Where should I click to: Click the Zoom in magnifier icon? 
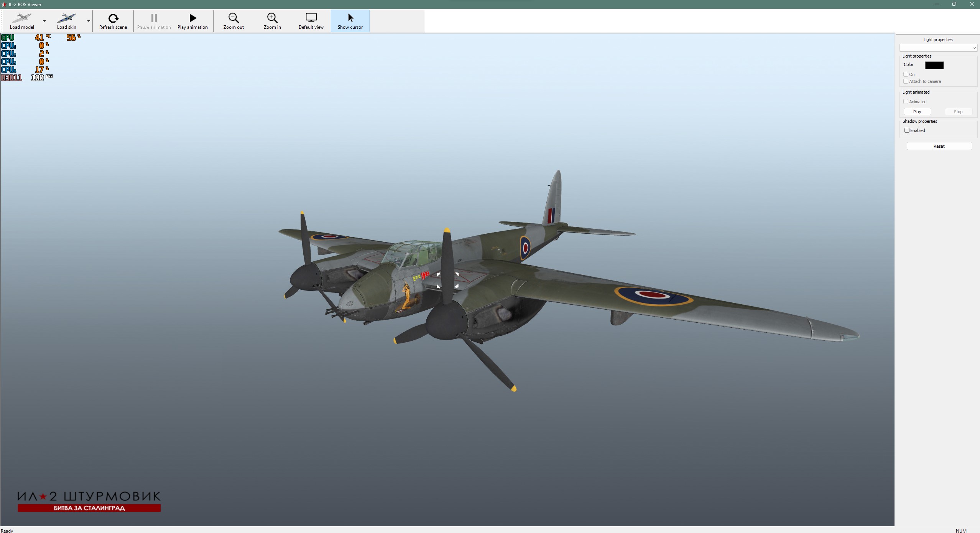click(272, 18)
